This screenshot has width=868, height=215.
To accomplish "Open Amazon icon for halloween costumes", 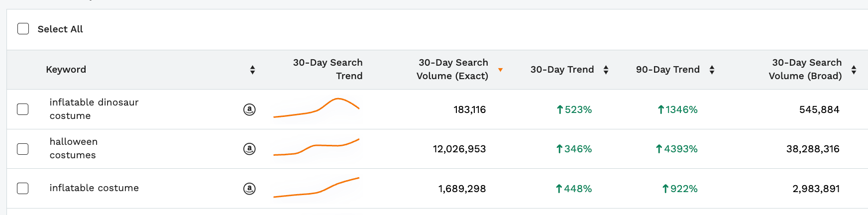I will coord(249,149).
